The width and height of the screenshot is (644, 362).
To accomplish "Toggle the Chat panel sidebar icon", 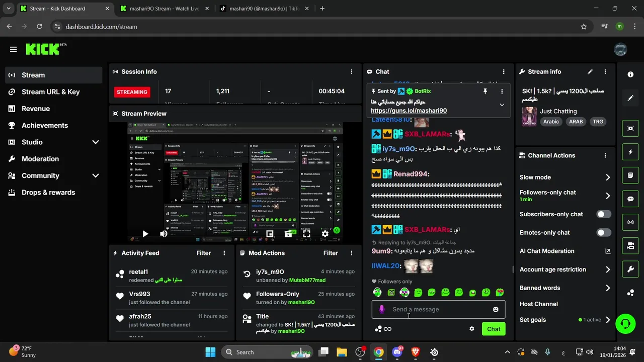I will tap(630, 199).
